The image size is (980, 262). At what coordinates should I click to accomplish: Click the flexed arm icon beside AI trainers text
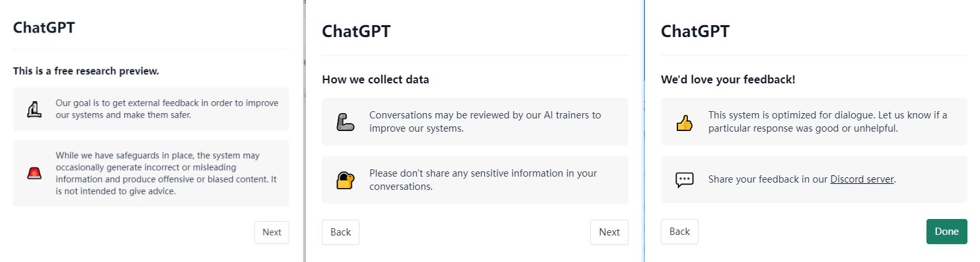346,122
